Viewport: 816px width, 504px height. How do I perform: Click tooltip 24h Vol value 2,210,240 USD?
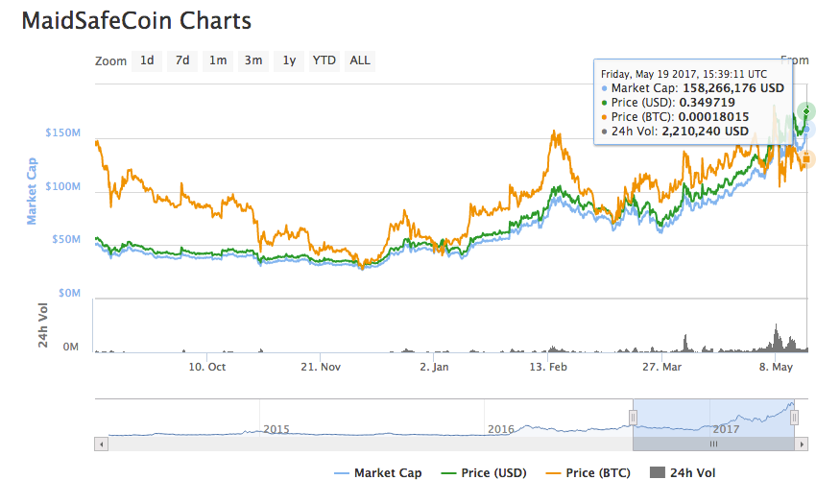[706, 132]
